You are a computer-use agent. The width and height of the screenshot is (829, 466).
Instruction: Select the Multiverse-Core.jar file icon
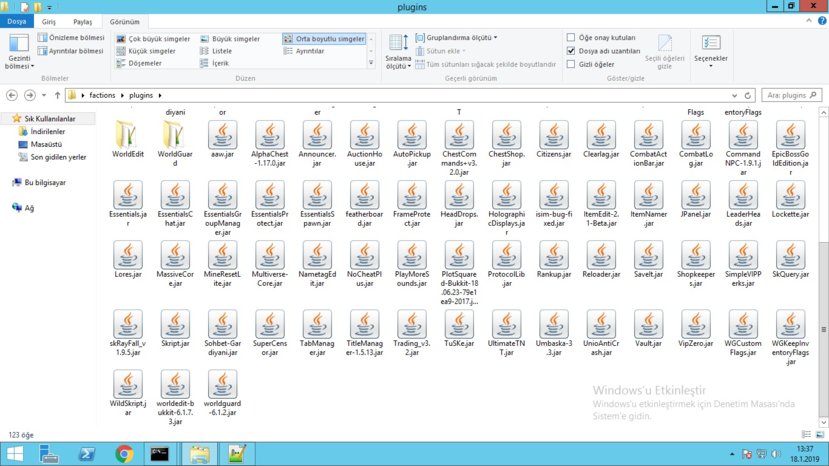(270, 255)
